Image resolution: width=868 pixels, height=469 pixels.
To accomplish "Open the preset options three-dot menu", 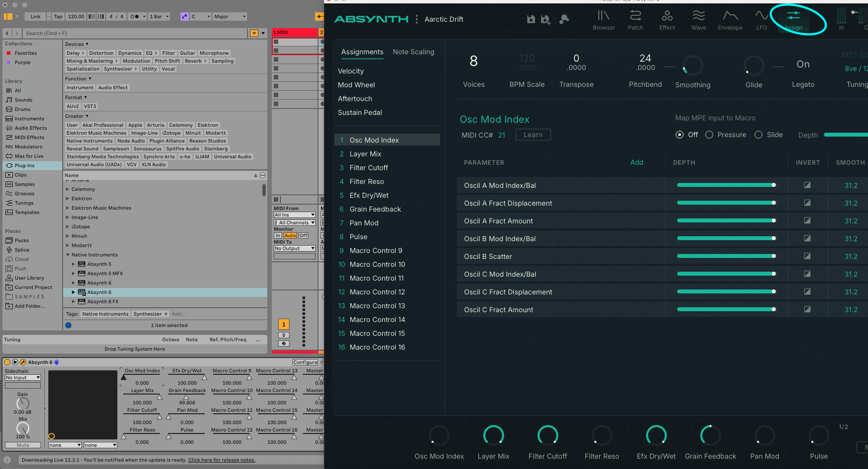I will 417,19.
